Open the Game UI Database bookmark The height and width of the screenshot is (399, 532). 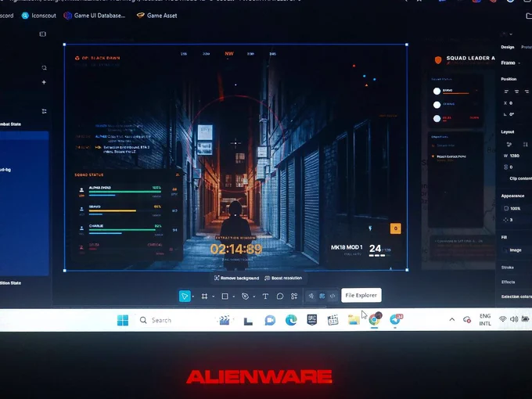[x=95, y=16]
